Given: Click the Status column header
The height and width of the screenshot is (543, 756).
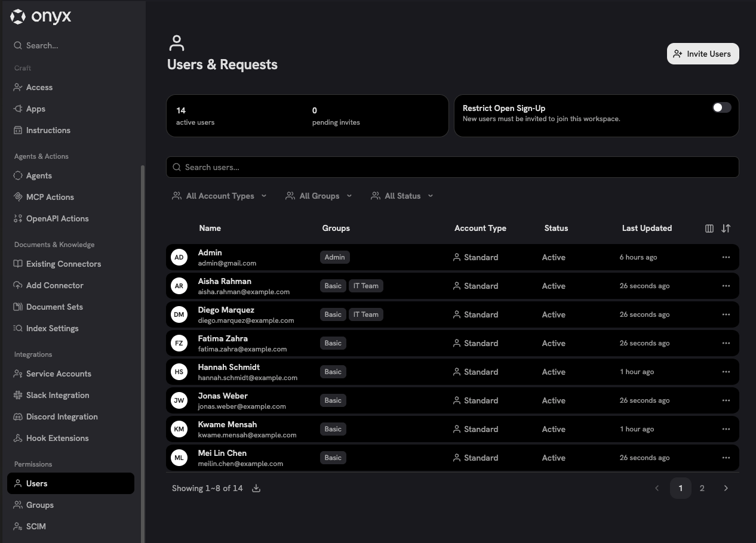Looking at the screenshot, I should pyautogui.click(x=556, y=228).
